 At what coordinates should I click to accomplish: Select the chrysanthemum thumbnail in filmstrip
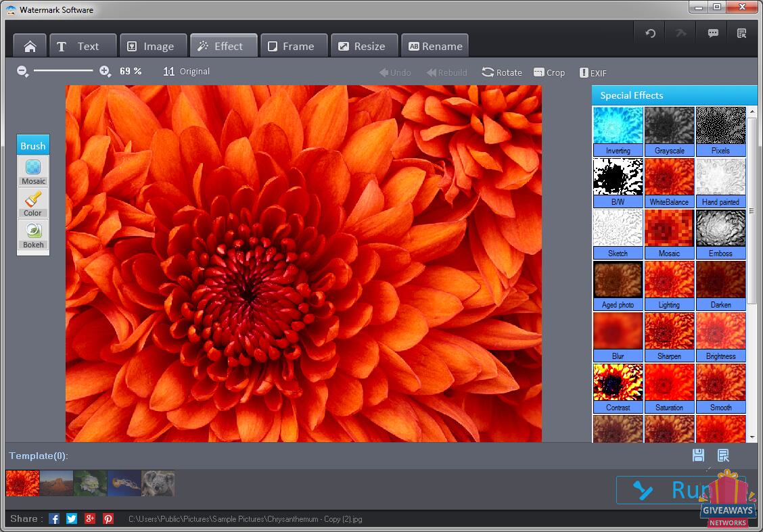click(x=22, y=483)
